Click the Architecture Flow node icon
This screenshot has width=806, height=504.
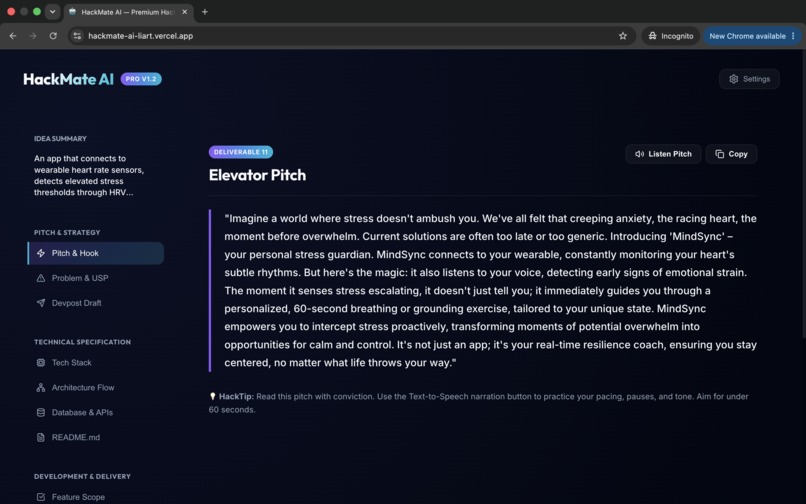click(x=41, y=387)
